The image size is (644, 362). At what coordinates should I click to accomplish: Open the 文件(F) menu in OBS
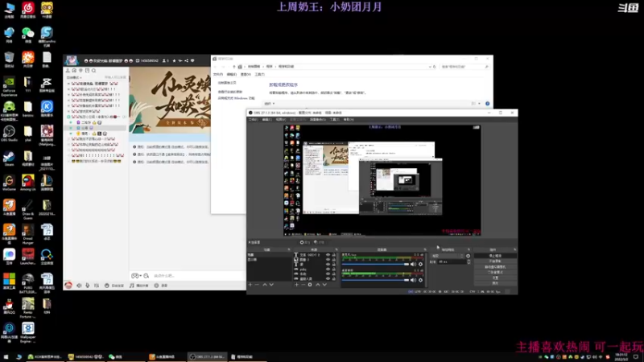[x=253, y=119]
